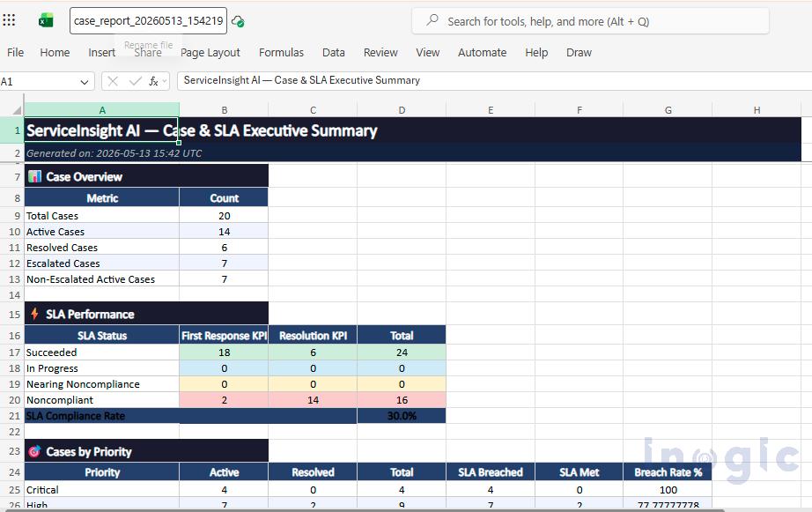
Task: Open the Automate tab
Action: pyautogui.click(x=482, y=52)
